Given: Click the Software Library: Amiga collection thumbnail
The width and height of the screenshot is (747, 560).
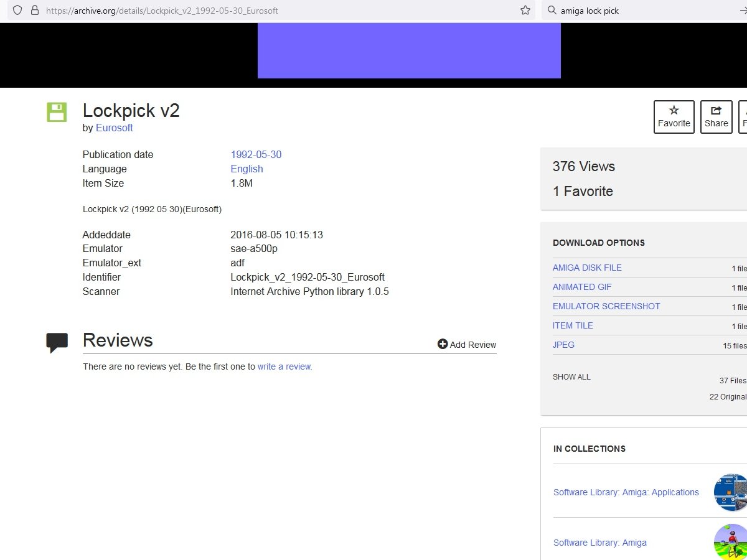Looking at the screenshot, I should pos(731,541).
